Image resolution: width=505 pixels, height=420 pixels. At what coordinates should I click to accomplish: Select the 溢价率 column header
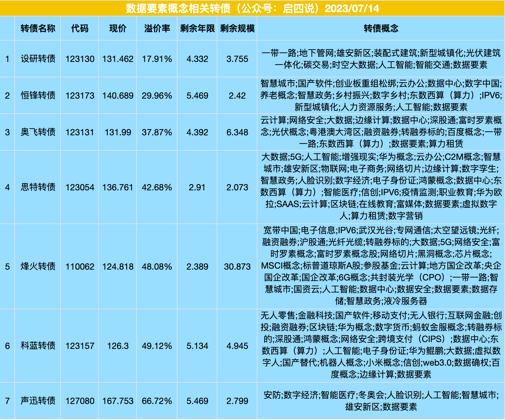(157, 29)
